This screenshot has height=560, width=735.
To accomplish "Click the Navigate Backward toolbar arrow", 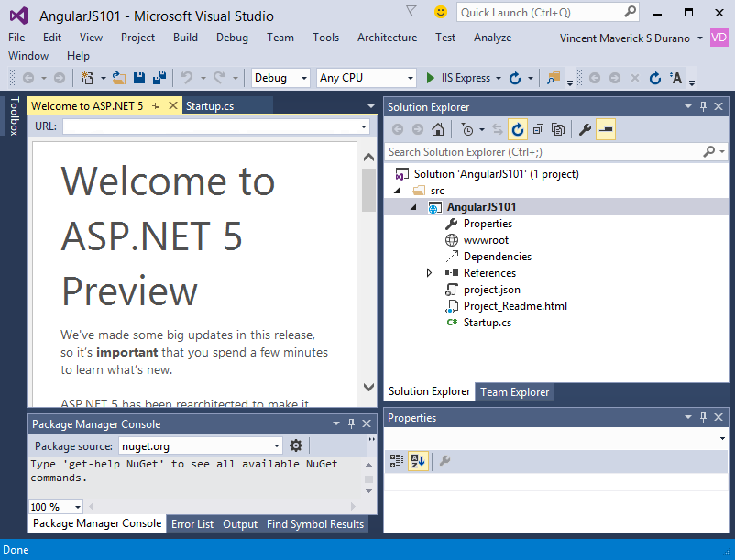I will pos(28,78).
